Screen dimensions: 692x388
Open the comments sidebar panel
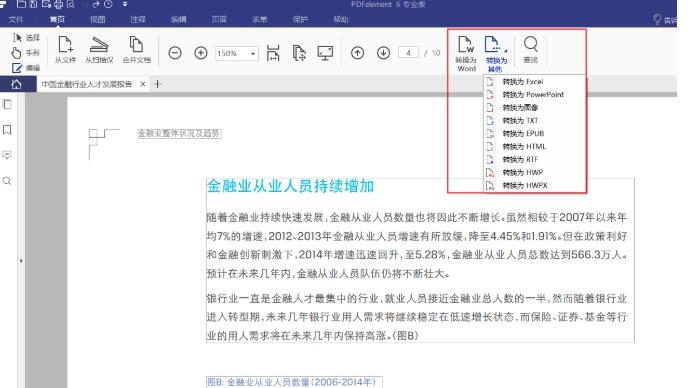point(7,155)
